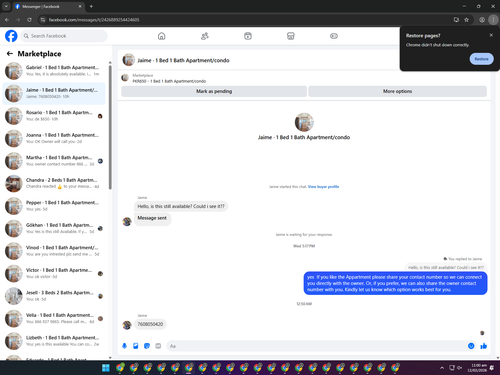The width and height of the screenshot is (500, 375).
Task: Choose a sticker from the sticker icon
Action: click(147, 346)
